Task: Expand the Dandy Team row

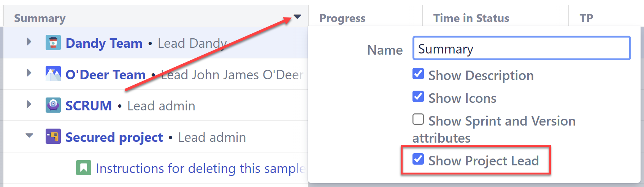Action: pos(29,42)
